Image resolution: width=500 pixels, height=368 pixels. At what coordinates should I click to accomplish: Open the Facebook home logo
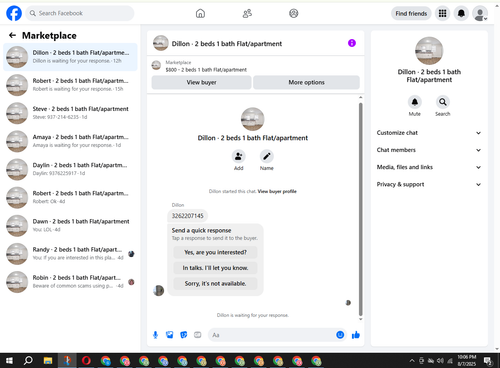14,13
